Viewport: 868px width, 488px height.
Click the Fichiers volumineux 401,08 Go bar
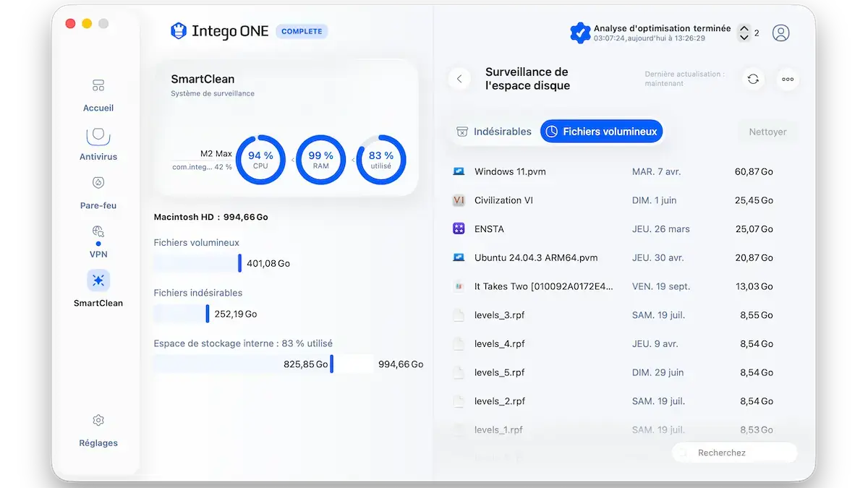197,263
